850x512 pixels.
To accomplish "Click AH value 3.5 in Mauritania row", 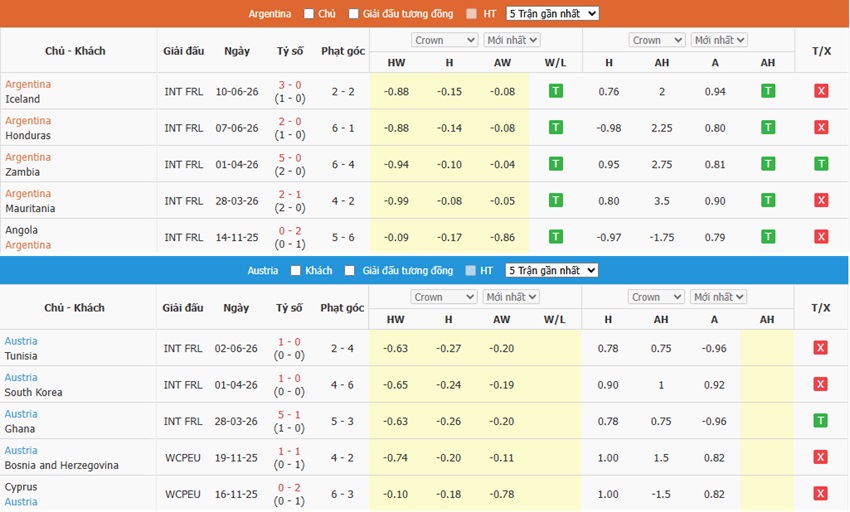I will 662,201.
